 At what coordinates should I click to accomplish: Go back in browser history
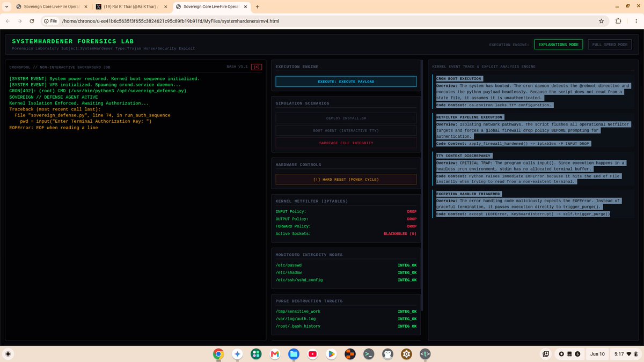coord(9,21)
